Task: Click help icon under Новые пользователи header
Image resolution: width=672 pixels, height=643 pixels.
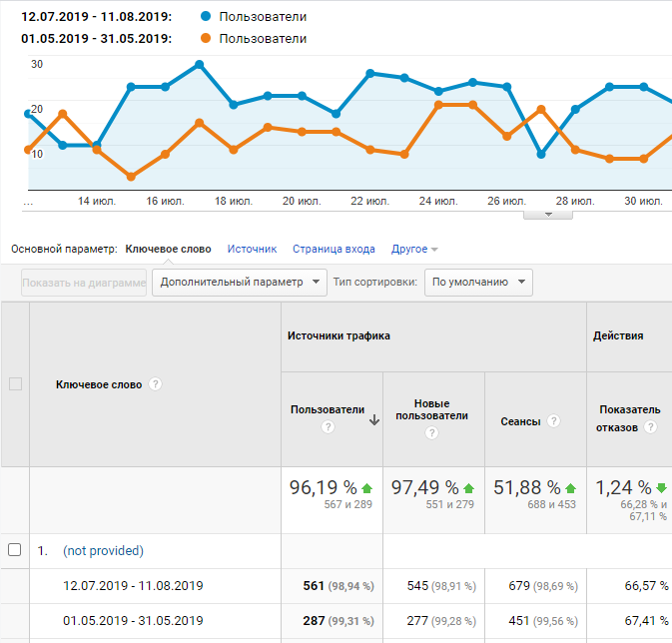Action: [x=431, y=433]
